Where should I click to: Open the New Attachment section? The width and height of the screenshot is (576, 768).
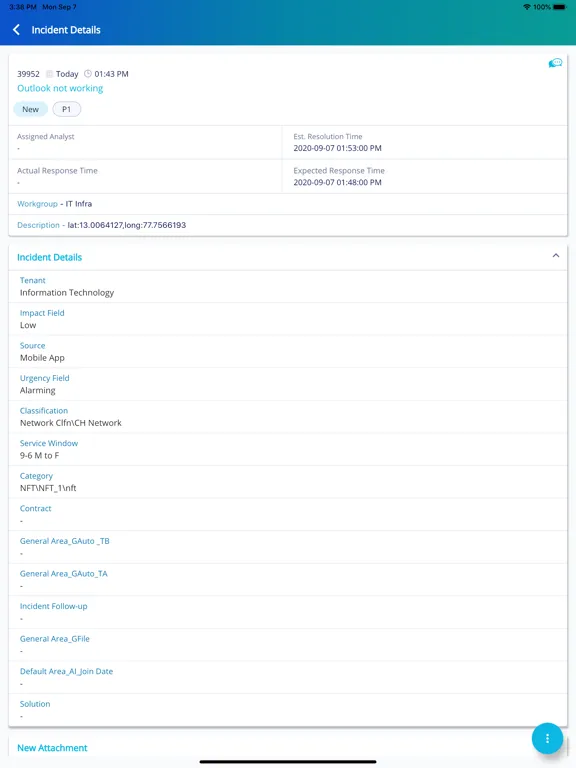(x=52, y=748)
